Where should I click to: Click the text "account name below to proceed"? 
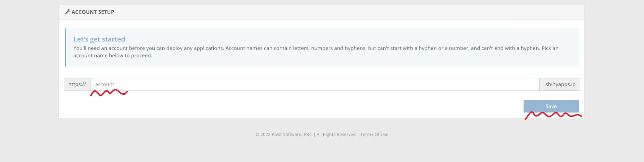coord(113,56)
